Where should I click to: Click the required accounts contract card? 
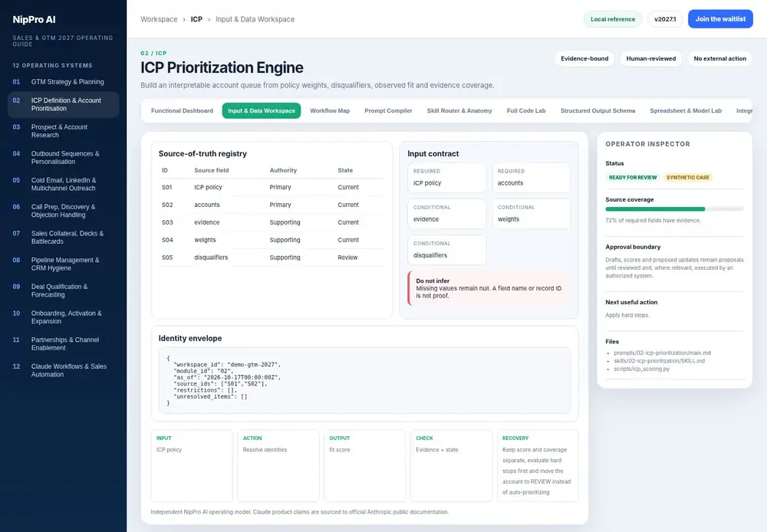point(532,178)
